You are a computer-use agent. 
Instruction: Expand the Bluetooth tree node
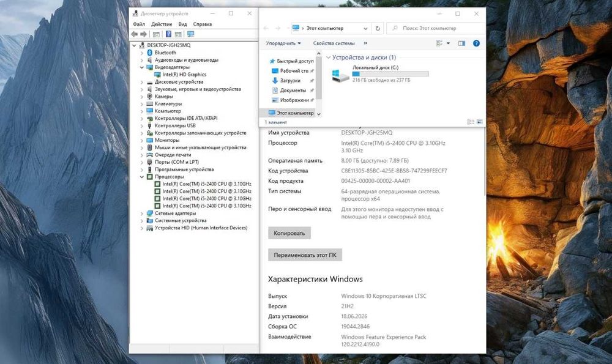142,53
